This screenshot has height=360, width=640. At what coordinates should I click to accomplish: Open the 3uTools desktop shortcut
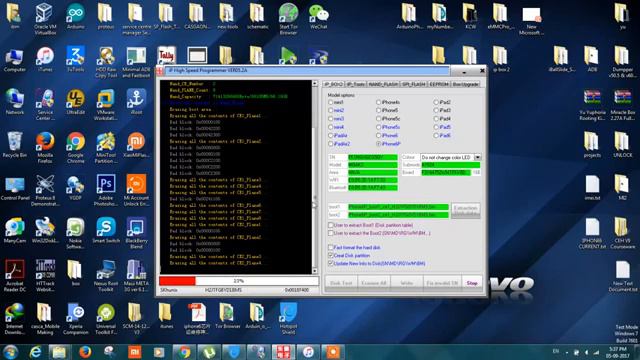coord(76,60)
